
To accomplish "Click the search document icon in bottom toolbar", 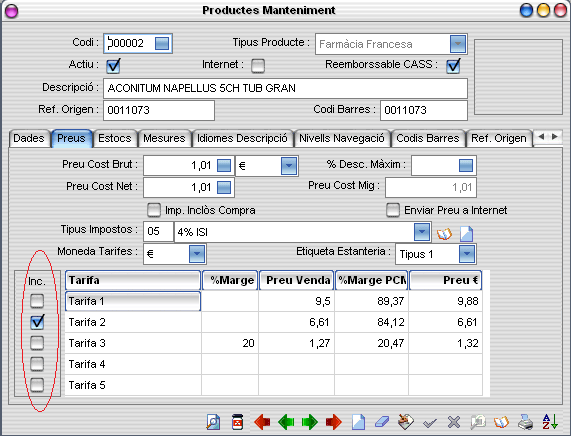I will [213, 422].
